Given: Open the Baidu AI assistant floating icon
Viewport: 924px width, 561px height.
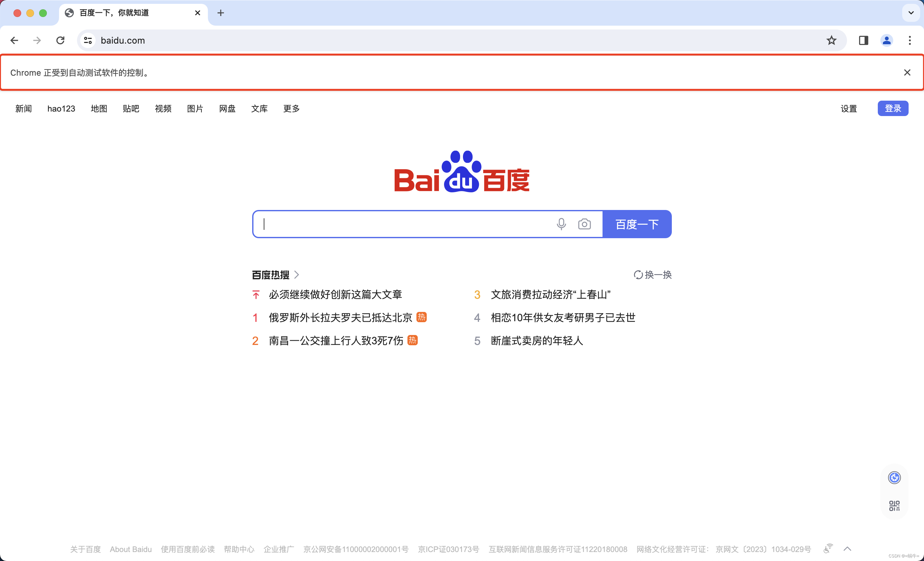Looking at the screenshot, I should pos(894,478).
